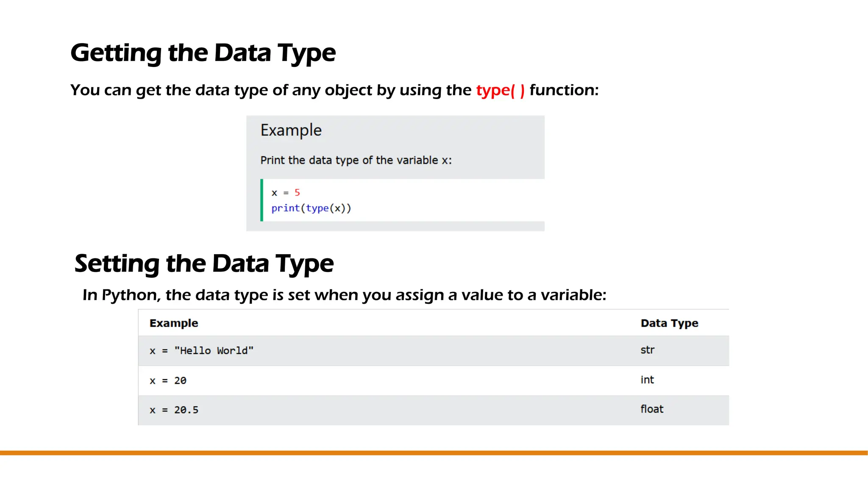
Task: Click the x = "Hello World" cell
Action: (201, 351)
